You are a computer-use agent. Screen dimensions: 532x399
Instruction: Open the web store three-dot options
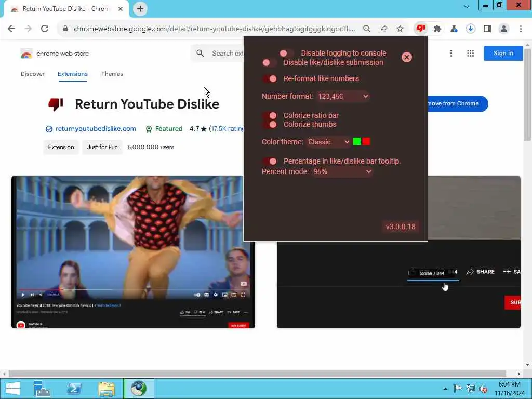click(451, 54)
